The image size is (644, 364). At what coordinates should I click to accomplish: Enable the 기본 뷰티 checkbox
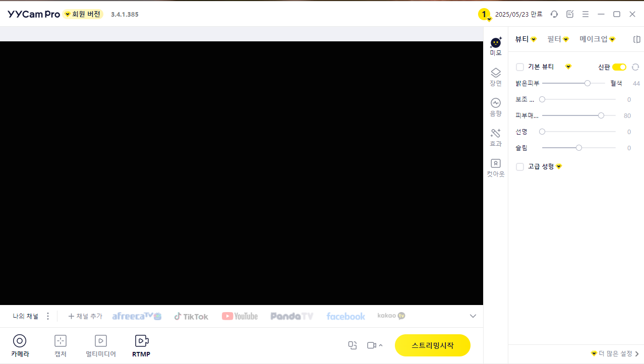(x=520, y=67)
